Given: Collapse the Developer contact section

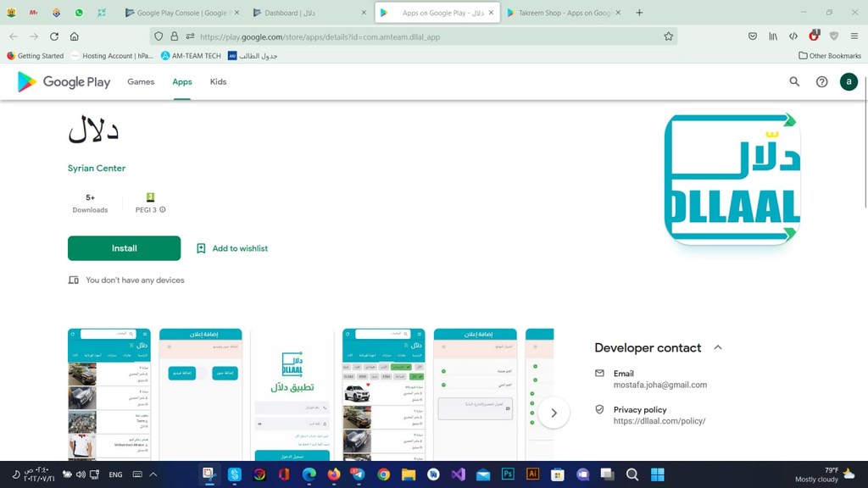Looking at the screenshot, I should click(x=718, y=347).
